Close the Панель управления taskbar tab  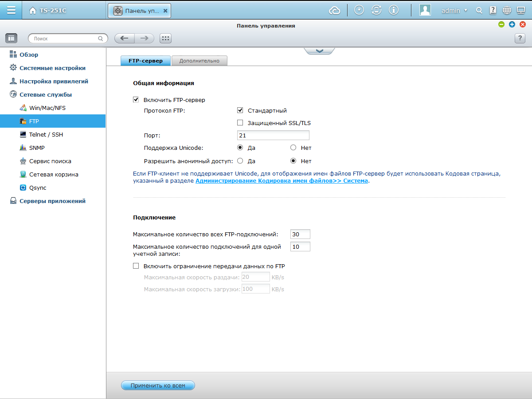tap(165, 11)
